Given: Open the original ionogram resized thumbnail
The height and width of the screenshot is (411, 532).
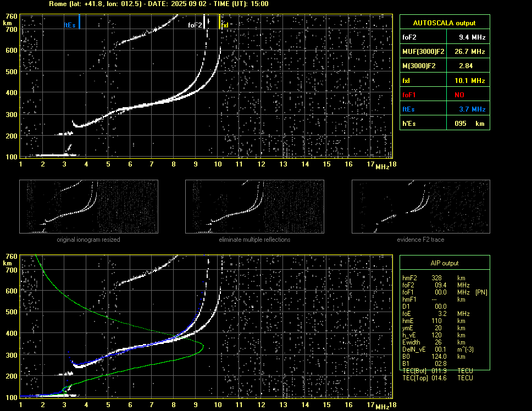Looking at the screenshot, I should click(x=88, y=207).
